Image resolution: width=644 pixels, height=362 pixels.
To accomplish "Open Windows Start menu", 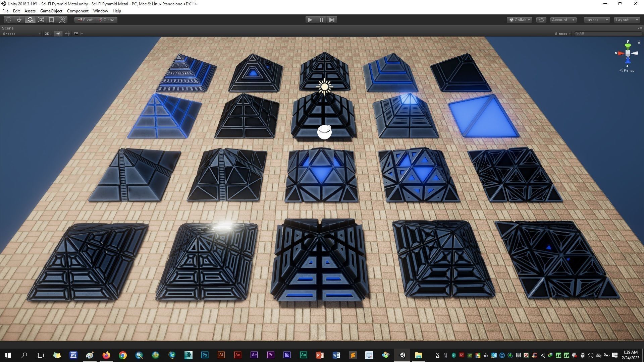I will [8, 355].
